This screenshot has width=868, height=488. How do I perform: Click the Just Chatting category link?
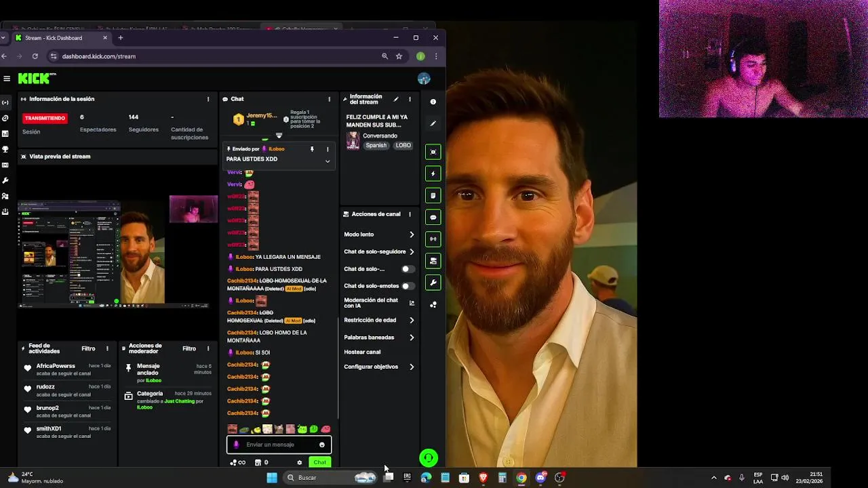click(180, 401)
